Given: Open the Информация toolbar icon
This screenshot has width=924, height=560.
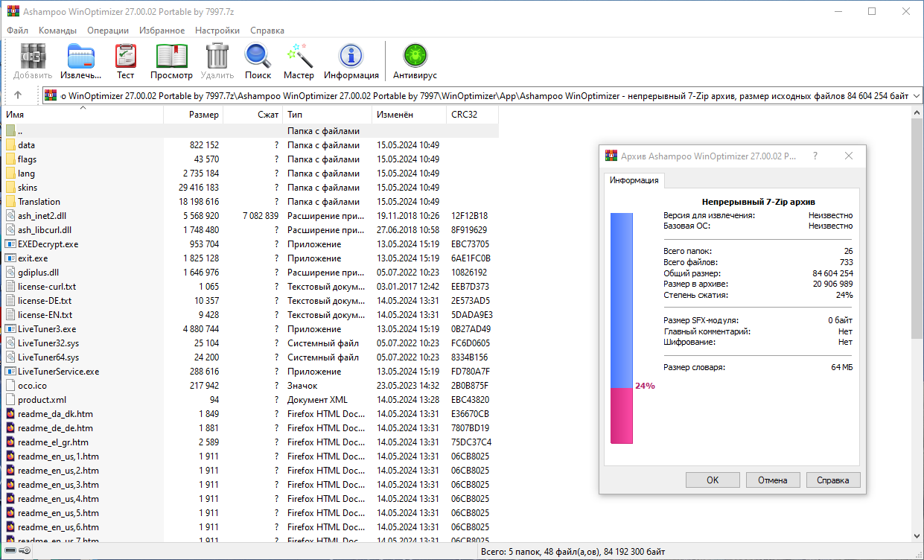Looking at the screenshot, I should click(x=351, y=57).
